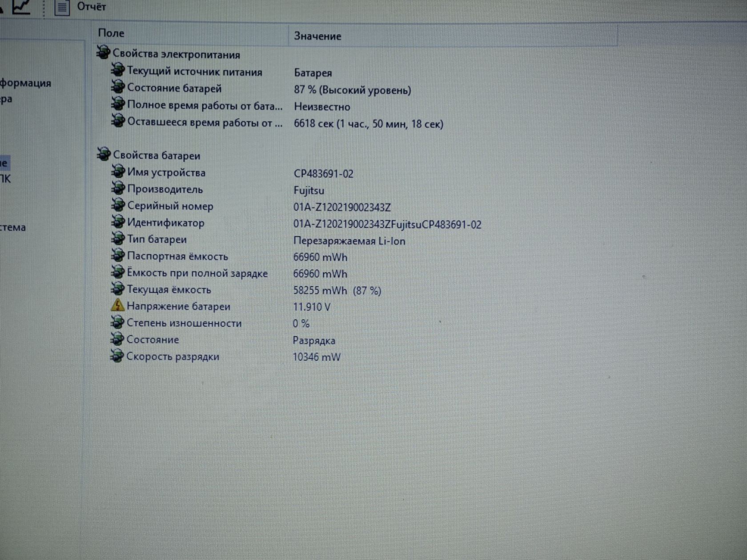
Task: Open sidebar item ending in стема
Action: coord(13,228)
